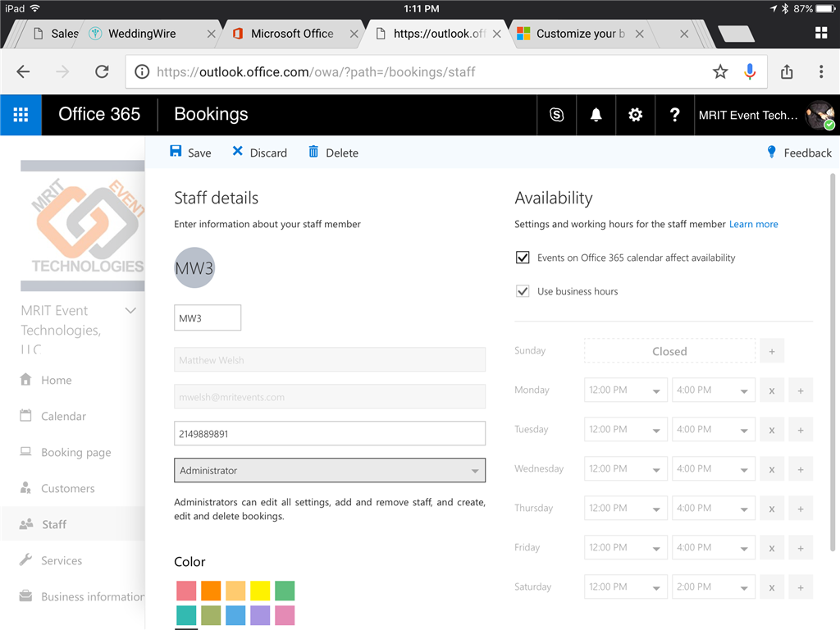Choose the pink color swatch
Image resolution: width=840 pixels, height=630 pixels.
(285, 615)
